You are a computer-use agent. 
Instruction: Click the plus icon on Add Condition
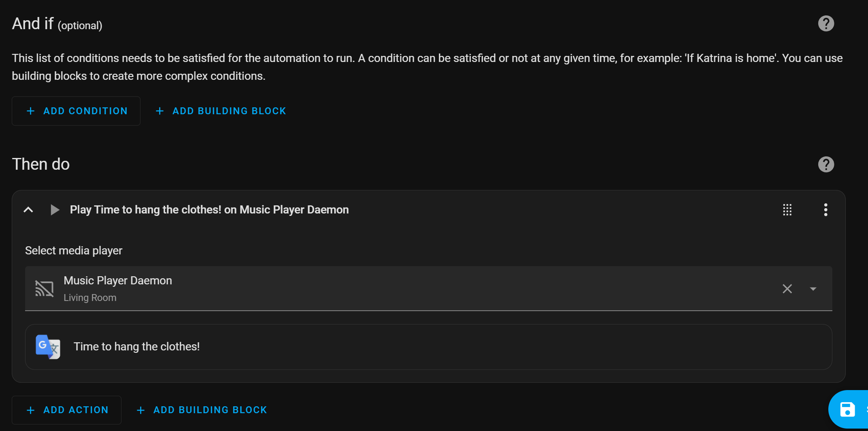[x=30, y=111]
